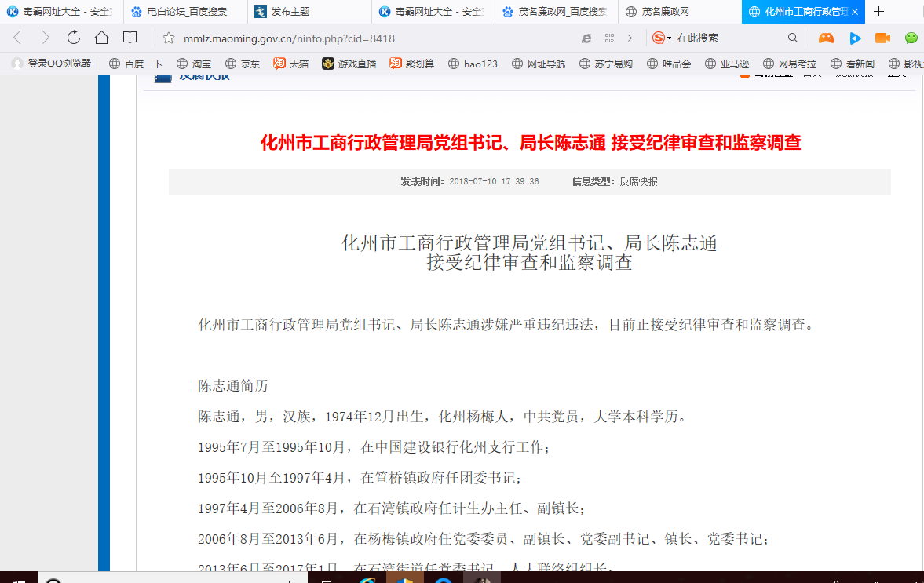
Task: Navigate back with the back arrow
Action: 17,38
